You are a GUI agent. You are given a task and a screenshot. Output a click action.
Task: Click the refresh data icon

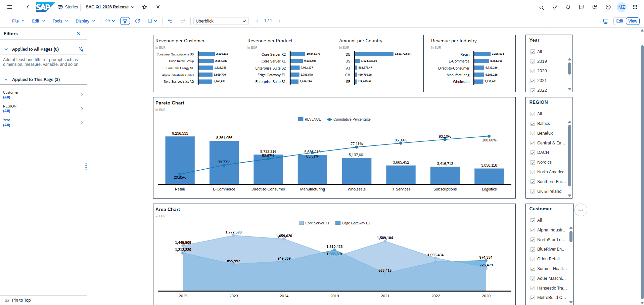click(137, 21)
